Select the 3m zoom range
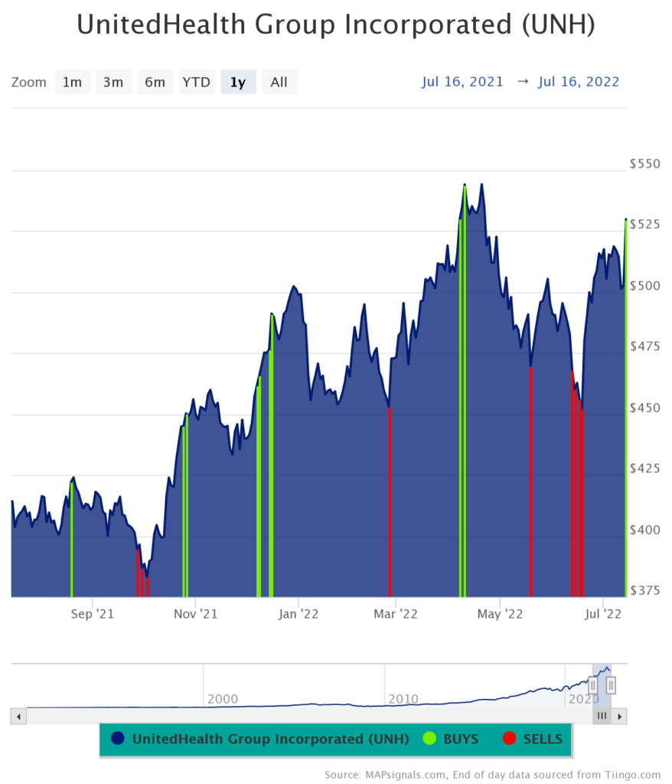Image resolution: width=672 pixels, height=784 pixels. (x=113, y=82)
